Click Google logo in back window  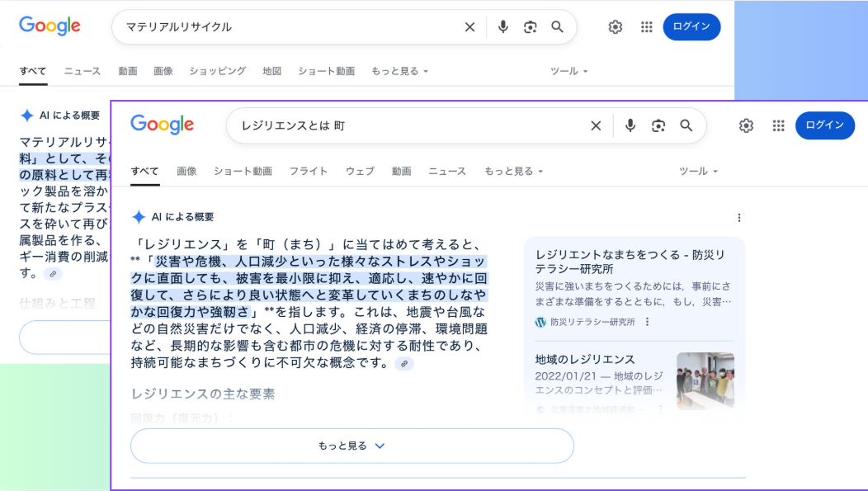[x=50, y=26]
